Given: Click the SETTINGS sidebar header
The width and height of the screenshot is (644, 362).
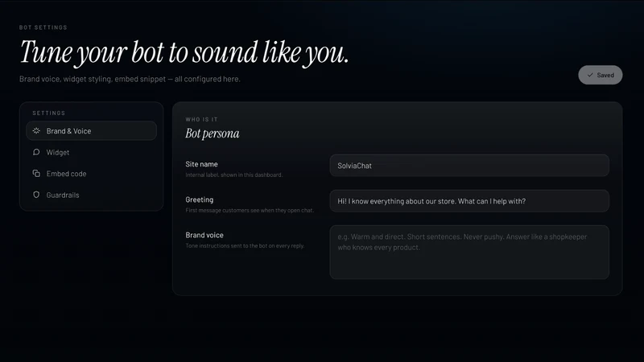Looking at the screenshot, I should point(49,113).
